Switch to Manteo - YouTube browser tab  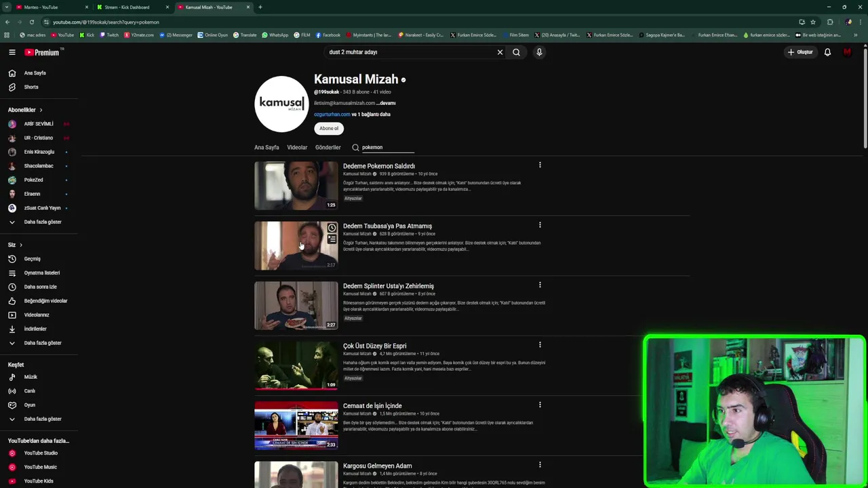pyautogui.click(x=52, y=7)
